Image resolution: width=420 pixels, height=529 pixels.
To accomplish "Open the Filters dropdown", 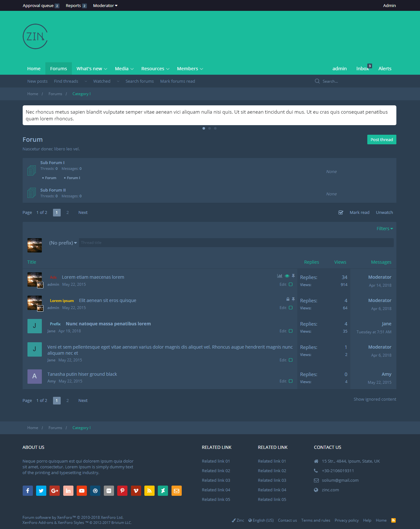I will pos(385,229).
